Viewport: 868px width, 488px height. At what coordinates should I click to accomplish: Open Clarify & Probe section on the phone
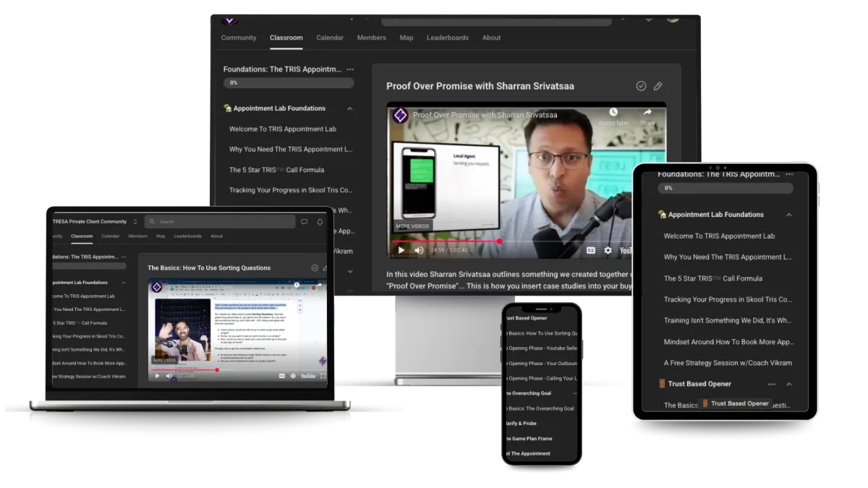[522, 423]
